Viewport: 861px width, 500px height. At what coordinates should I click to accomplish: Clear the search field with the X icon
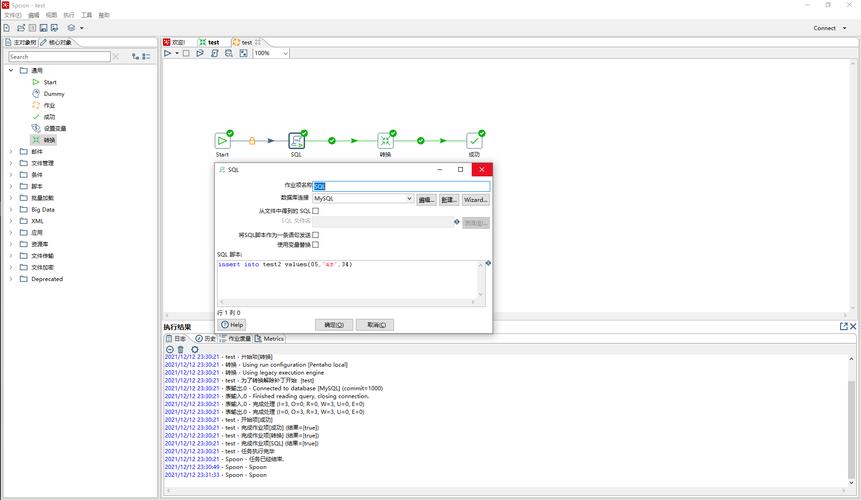coord(115,57)
